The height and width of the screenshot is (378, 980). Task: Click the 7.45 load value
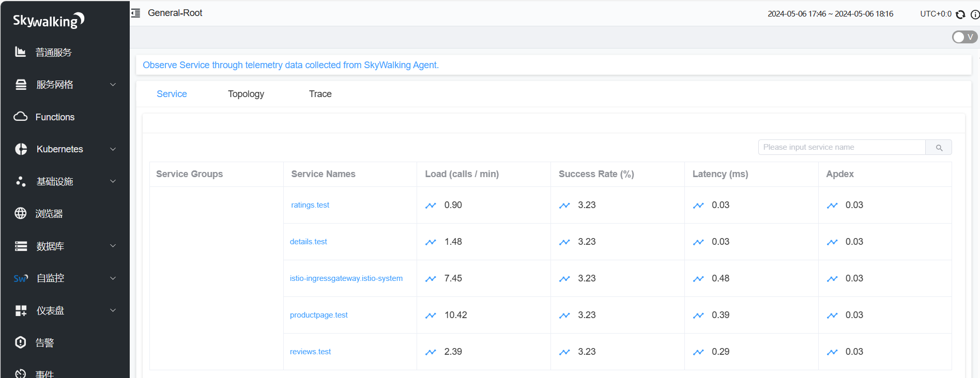453,278
